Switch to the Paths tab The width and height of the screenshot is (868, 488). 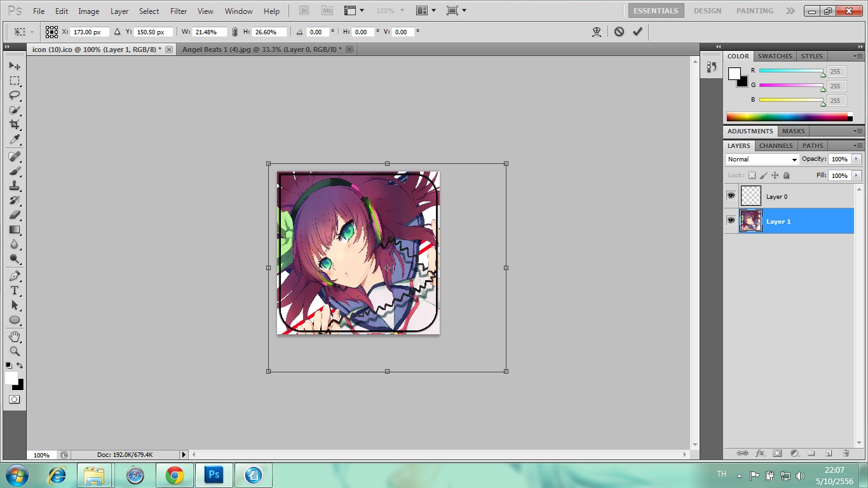tap(813, 146)
